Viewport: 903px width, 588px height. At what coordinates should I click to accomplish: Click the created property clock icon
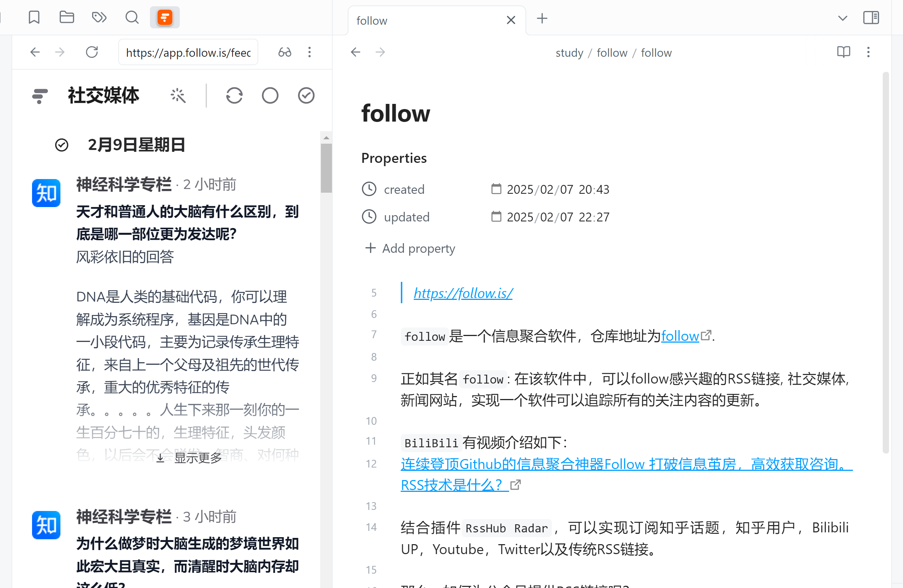pos(369,189)
